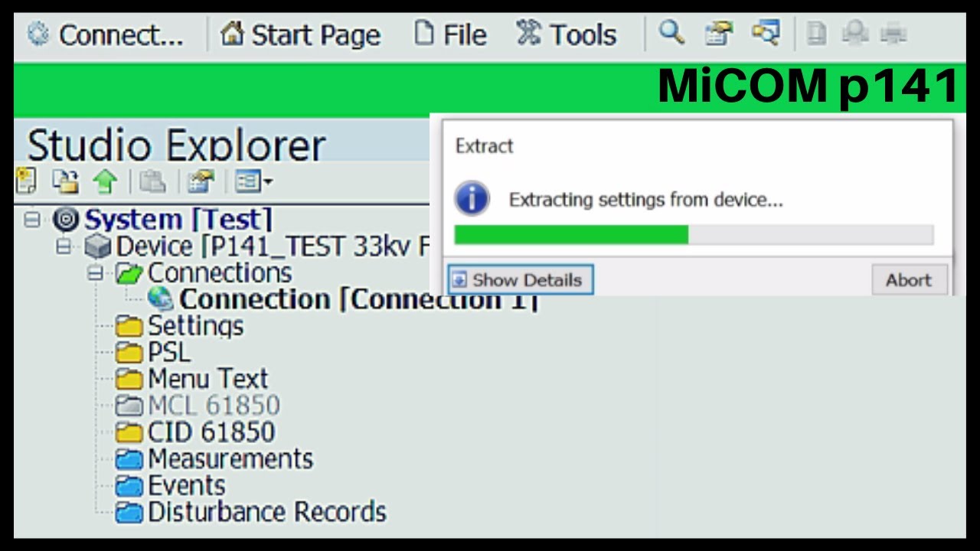980x551 pixels.
Task: Click the grey folder icon beside MCL 61850
Action: (x=129, y=406)
